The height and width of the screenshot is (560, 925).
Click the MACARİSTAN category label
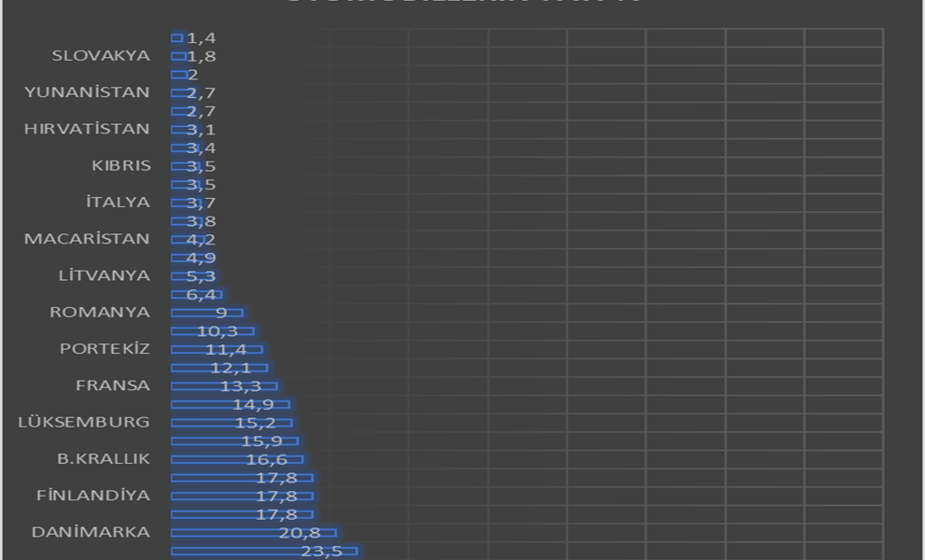pyautogui.click(x=87, y=239)
